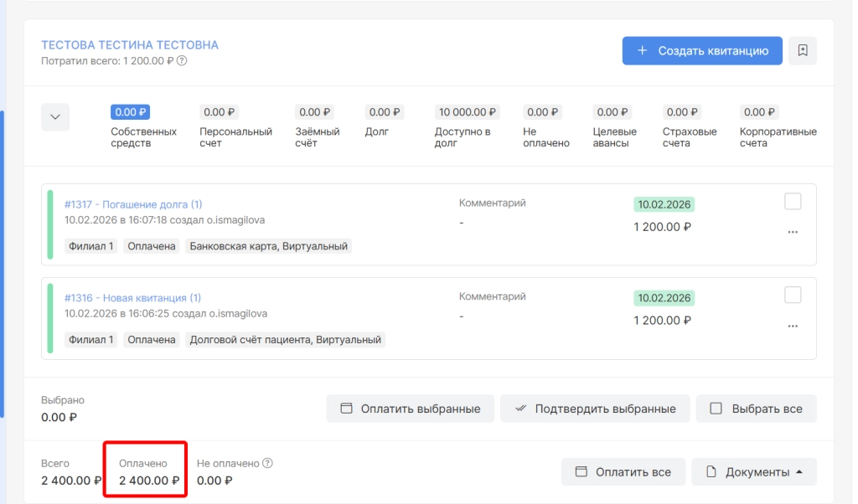
Task: Toggle Выбрать все selection button
Action: click(x=756, y=409)
